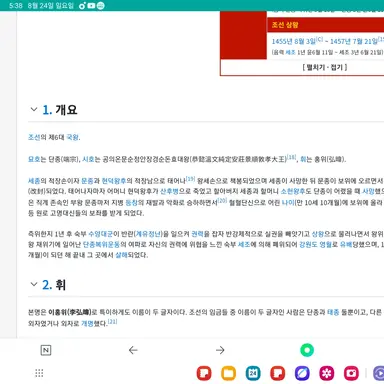Image resolution: width=384 pixels, height=384 pixels.
Task: Open footnote [19]
Action: tap(190, 179)
